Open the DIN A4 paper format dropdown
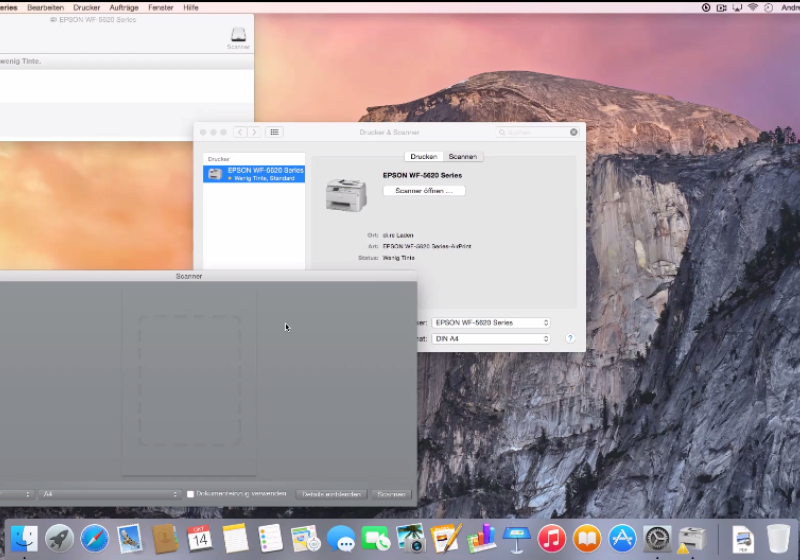This screenshot has width=800, height=560. (x=490, y=339)
